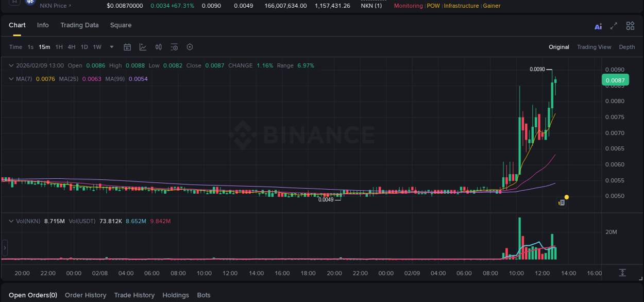644x302 pixels.
Task: Open the widget layout grid icon
Action: coord(630,26)
